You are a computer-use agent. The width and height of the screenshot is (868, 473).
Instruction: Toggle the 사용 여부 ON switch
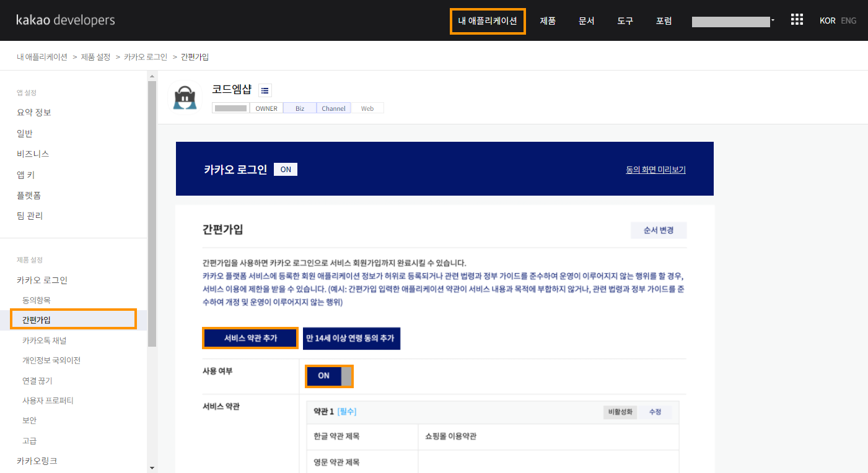(x=330, y=376)
